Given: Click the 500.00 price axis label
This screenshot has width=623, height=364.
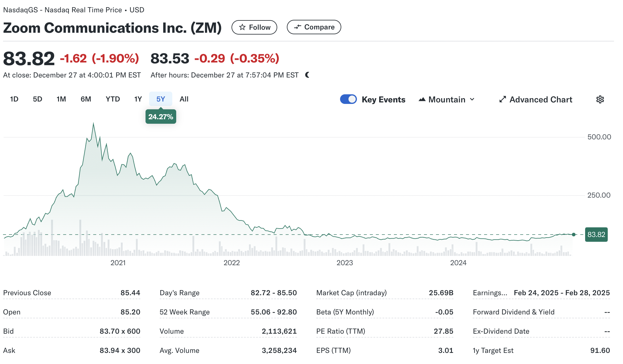Looking at the screenshot, I should pyautogui.click(x=599, y=137).
